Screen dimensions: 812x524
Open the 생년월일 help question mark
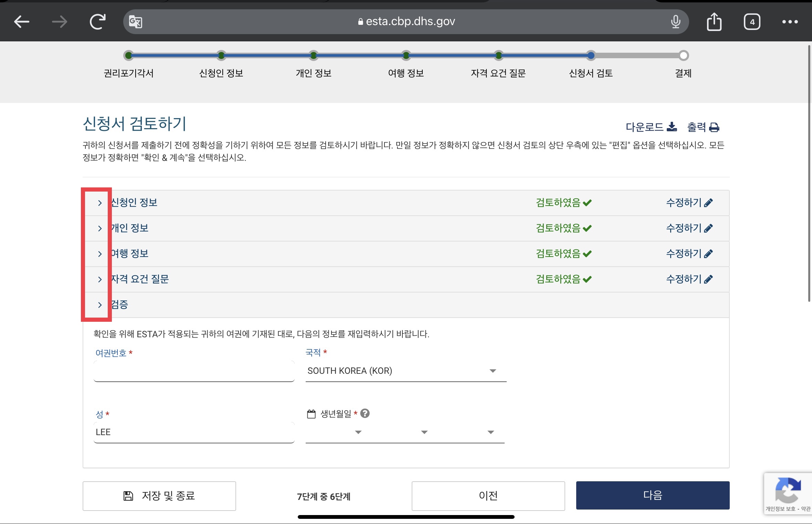[x=365, y=413]
